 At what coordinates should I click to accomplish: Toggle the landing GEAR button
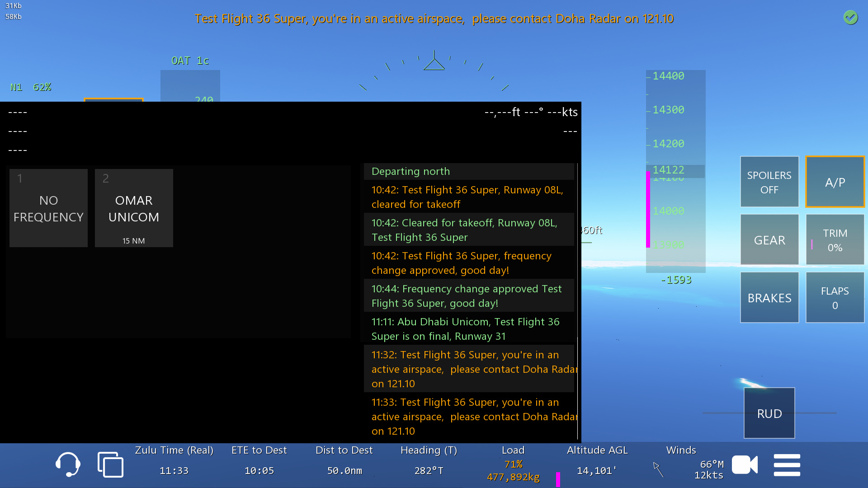[x=769, y=240]
